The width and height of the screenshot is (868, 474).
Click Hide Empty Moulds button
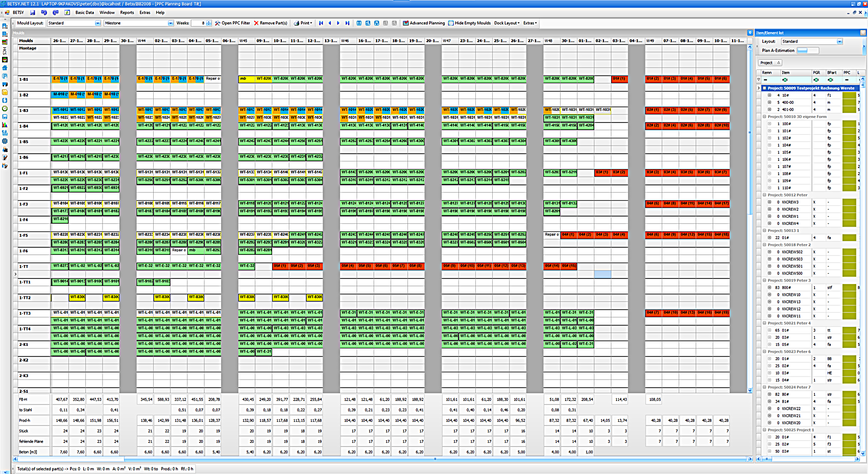coord(469,23)
